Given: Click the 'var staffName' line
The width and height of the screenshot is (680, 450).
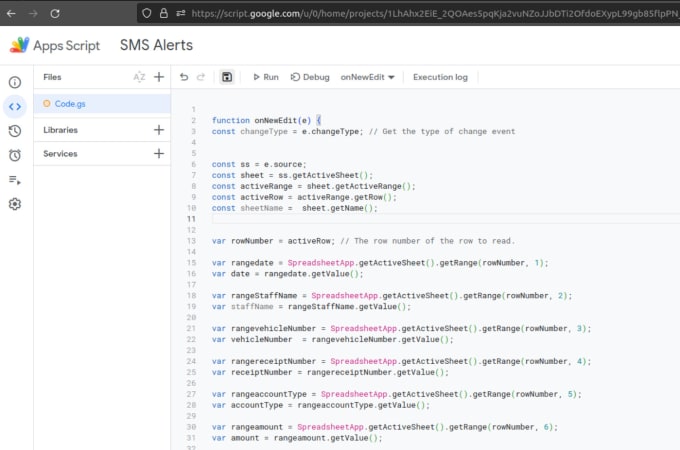Looking at the screenshot, I should [311, 307].
